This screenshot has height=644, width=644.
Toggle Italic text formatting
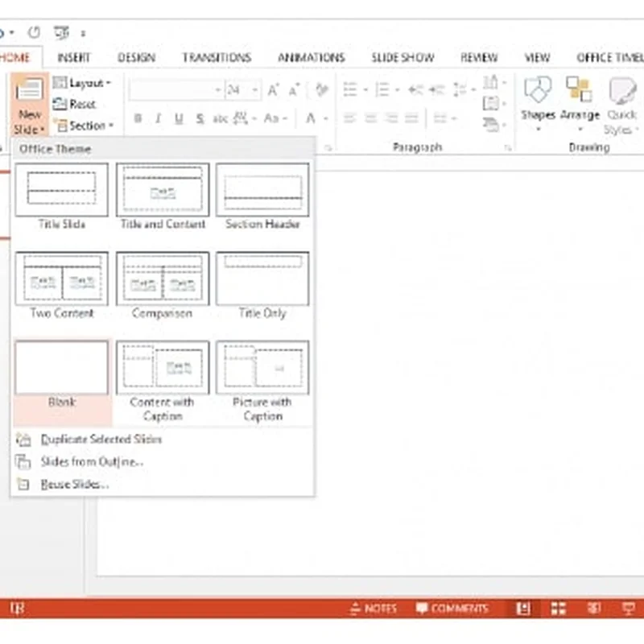158,119
